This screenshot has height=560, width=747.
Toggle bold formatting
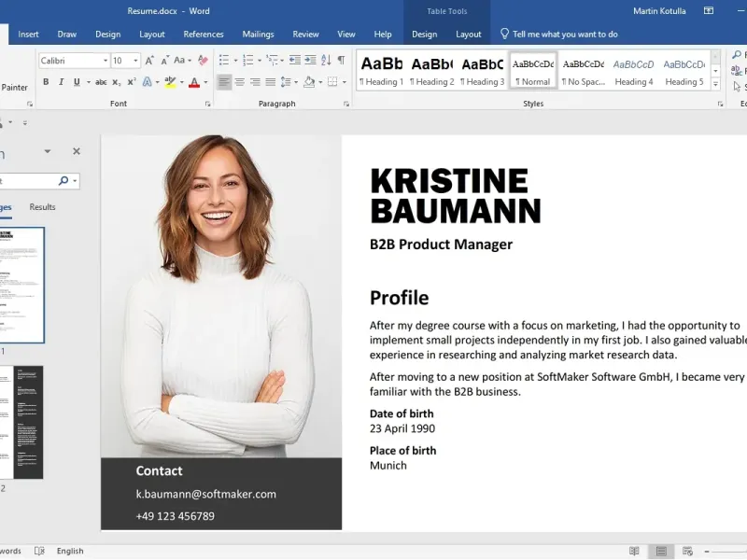pos(46,82)
